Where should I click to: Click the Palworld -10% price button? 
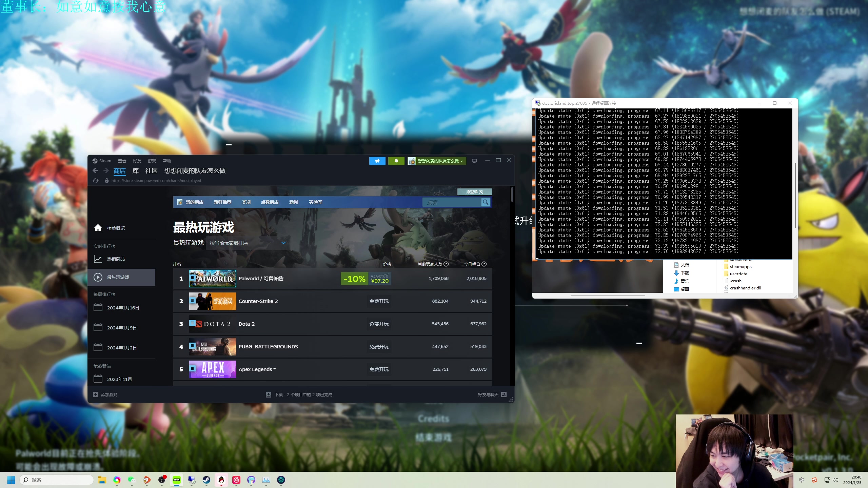pos(366,279)
